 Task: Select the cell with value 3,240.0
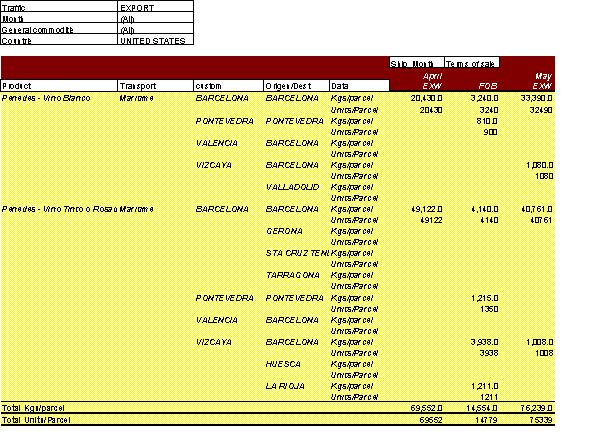tap(485, 98)
